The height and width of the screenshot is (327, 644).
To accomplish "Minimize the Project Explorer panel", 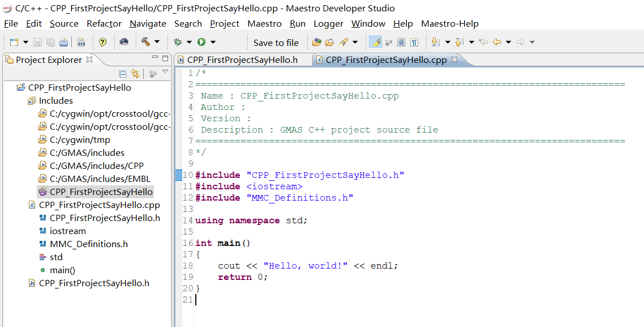I will click(x=155, y=58).
